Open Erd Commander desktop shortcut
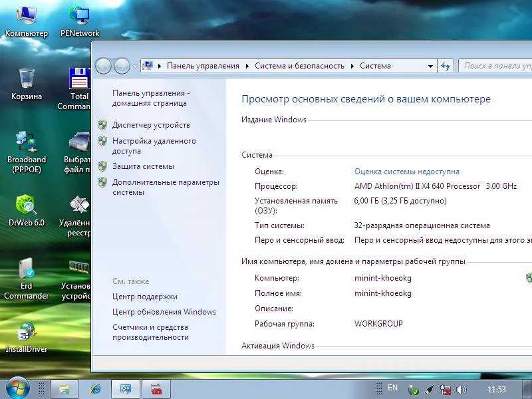 coord(26,269)
